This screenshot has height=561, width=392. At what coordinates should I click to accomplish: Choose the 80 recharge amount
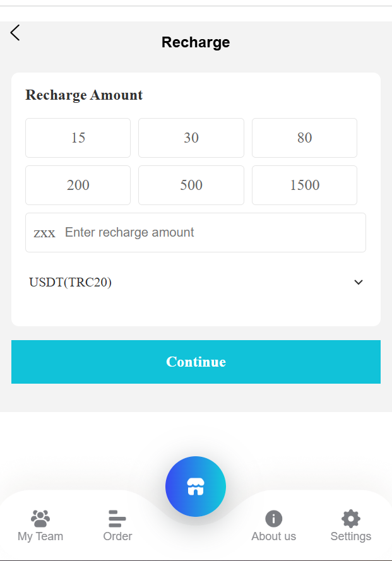[x=304, y=138]
